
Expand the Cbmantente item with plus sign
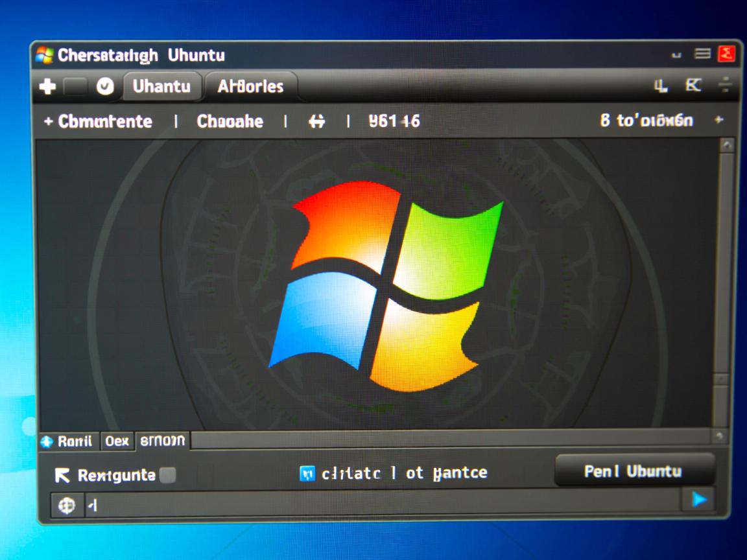(x=48, y=122)
